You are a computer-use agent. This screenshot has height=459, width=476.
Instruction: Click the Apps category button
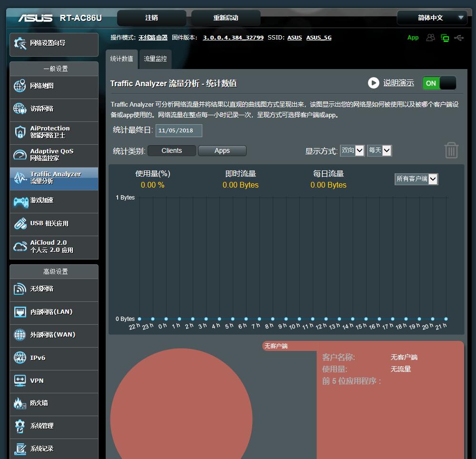point(222,150)
